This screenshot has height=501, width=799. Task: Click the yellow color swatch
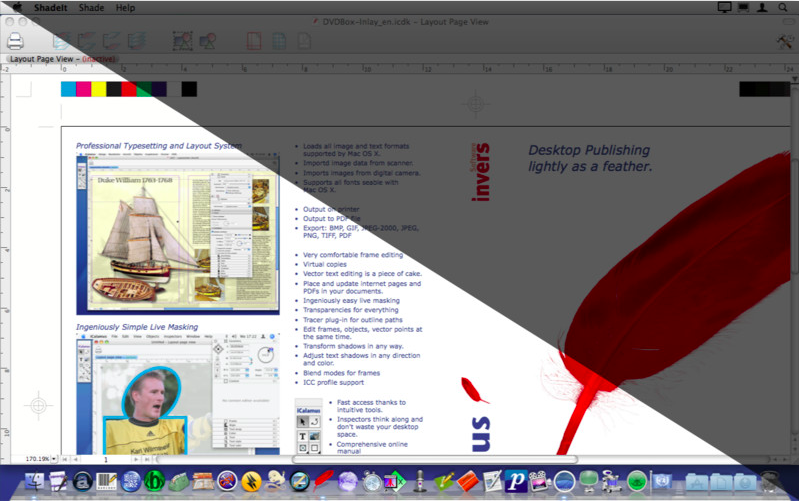click(x=98, y=89)
